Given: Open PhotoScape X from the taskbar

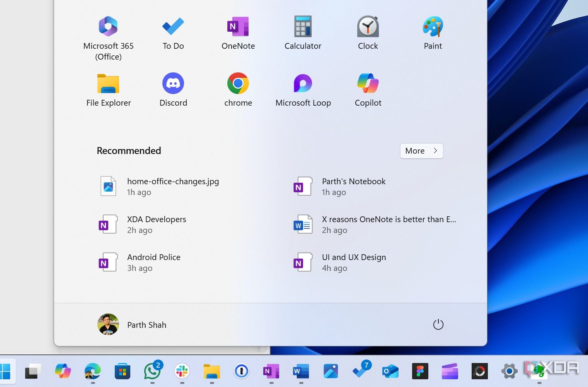Looking at the screenshot, I should coord(480,372).
